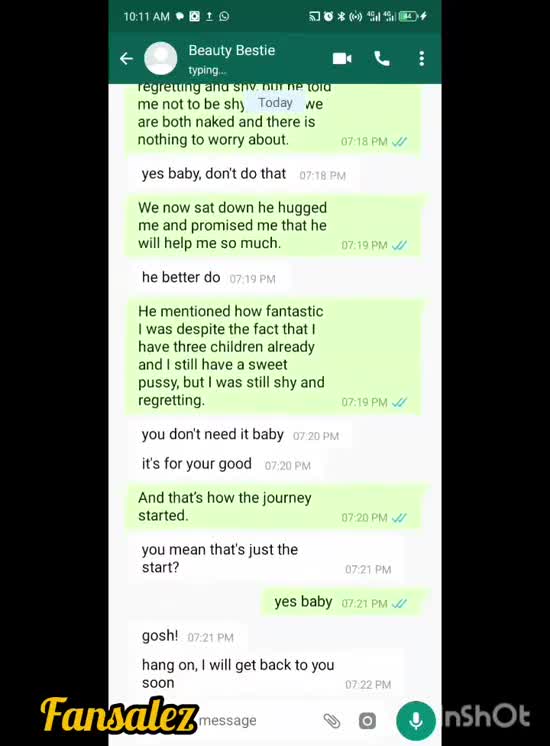550x746 pixels.
Task: Open the three-dot more options menu
Action: click(x=422, y=59)
